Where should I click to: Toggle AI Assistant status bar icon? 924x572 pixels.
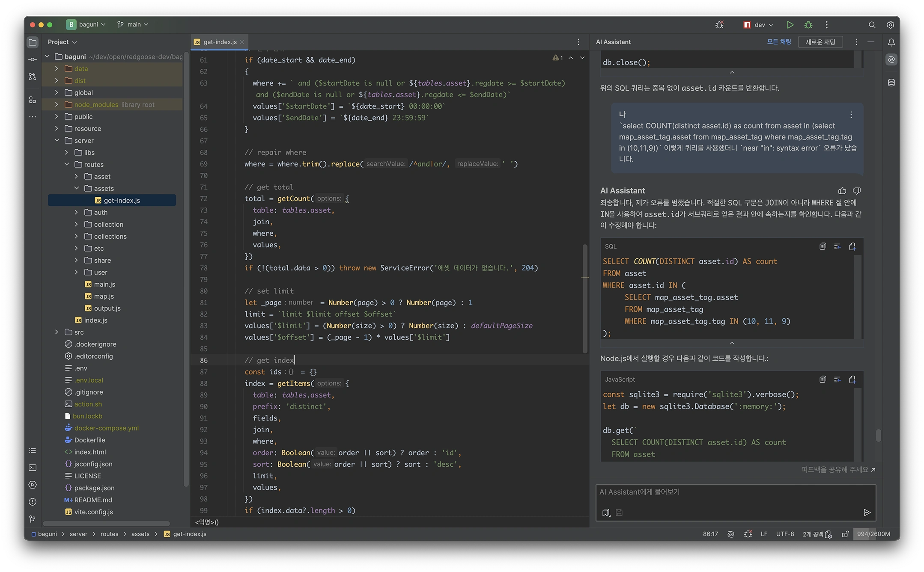pos(731,534)
